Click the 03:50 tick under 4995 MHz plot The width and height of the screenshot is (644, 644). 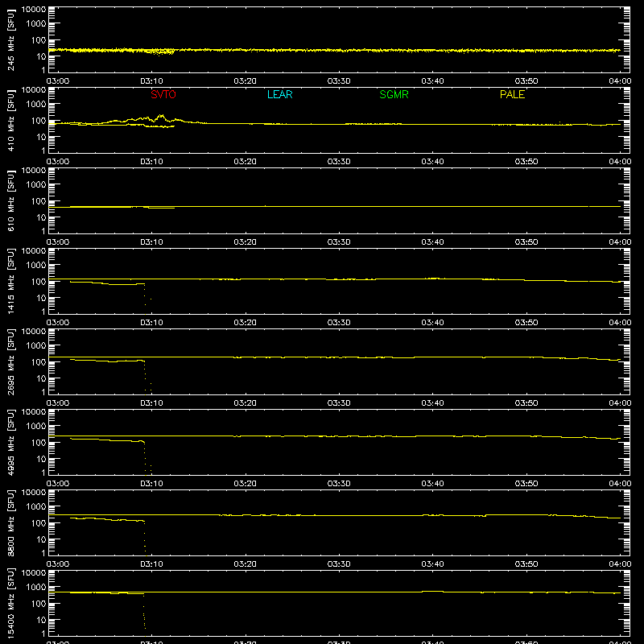click(x=526, y=484)
